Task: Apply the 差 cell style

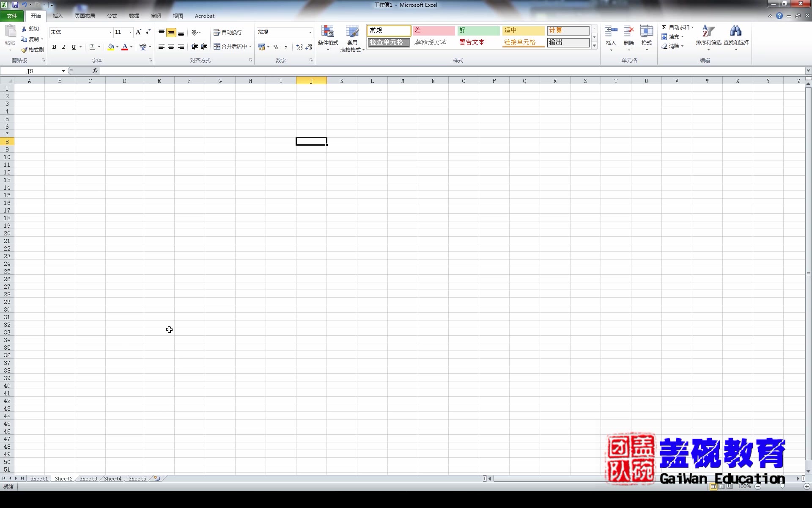Action: coord(433,30)
